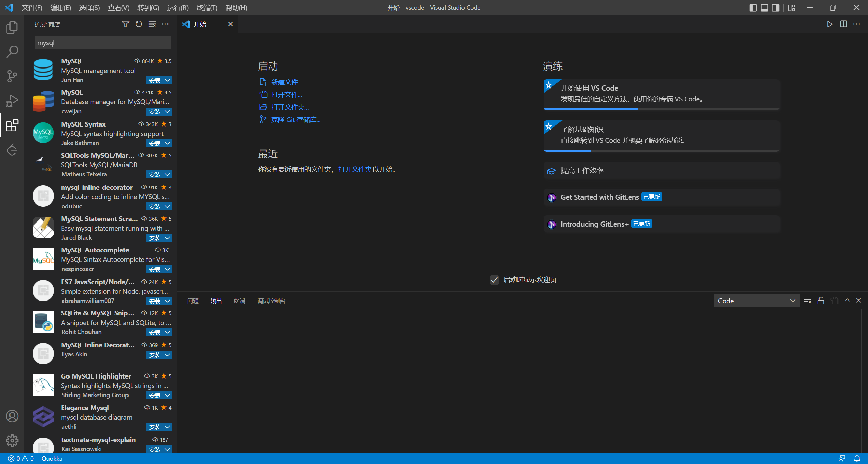Image resolution: width=868 pixels, height=464 pixels.
Task: Clear extension search results icon
Action: coord(152,24)
